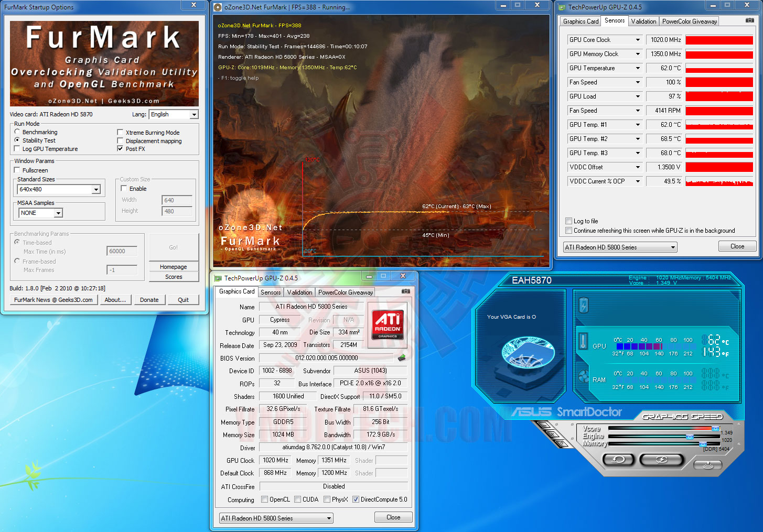Select the thermometer icon in SmartDoctor
This screenshot has width=763, height=532.
click(x=583, y=341)
